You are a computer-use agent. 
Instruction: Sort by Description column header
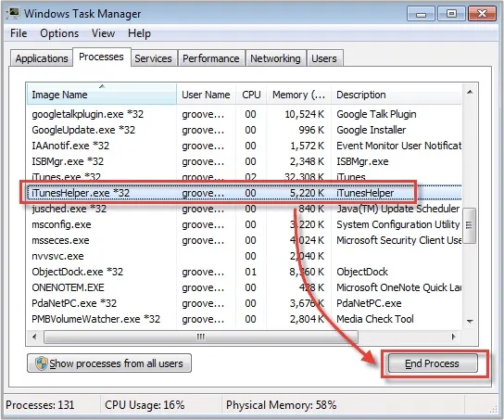tap(397, 95)
